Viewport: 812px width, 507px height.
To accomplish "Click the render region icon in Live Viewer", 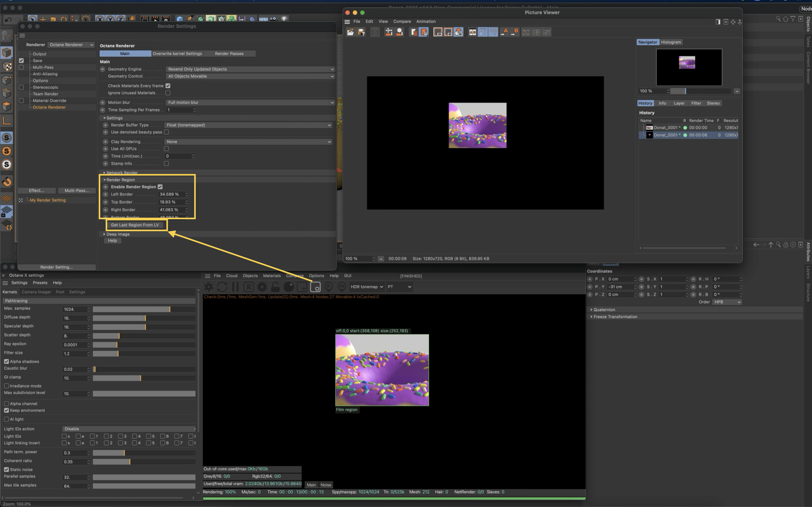I will (x=315, y=287).
